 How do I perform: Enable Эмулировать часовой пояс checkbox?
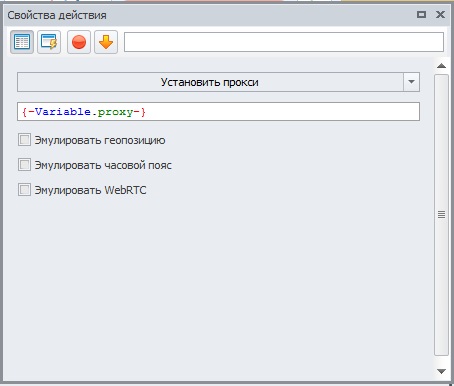pyautogui.click(x=24, y=165)
